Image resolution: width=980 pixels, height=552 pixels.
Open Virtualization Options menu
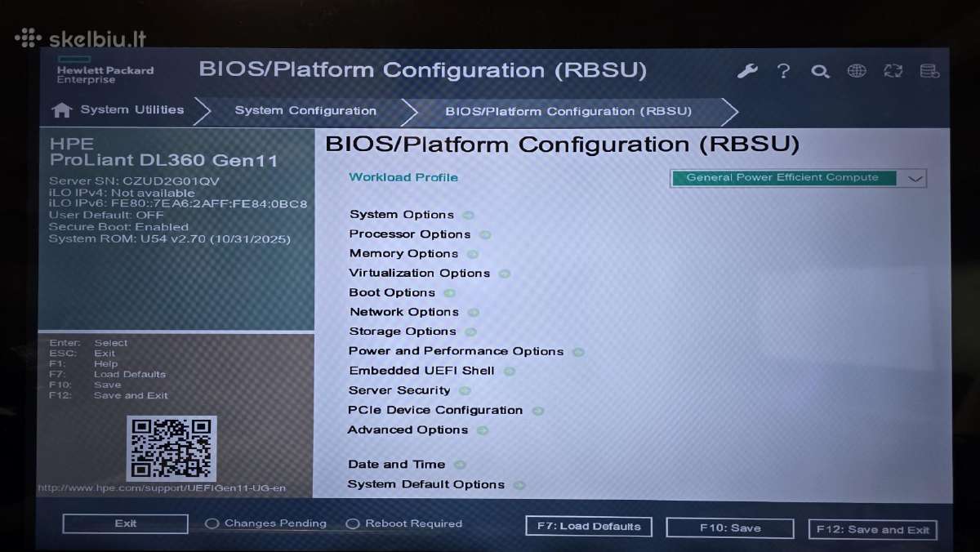click(x=420, y=274)
